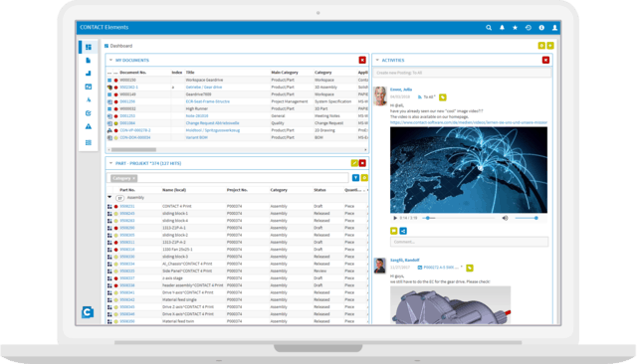Close the Activities widget
The width and height of the screenshot is (637, 364).
point(545,60)
